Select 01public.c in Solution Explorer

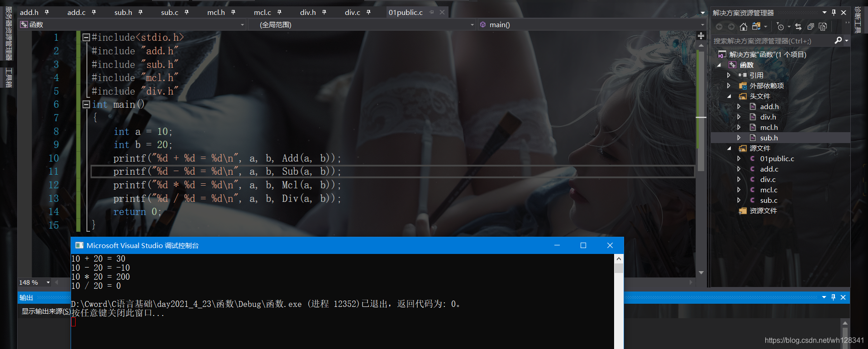777,158
